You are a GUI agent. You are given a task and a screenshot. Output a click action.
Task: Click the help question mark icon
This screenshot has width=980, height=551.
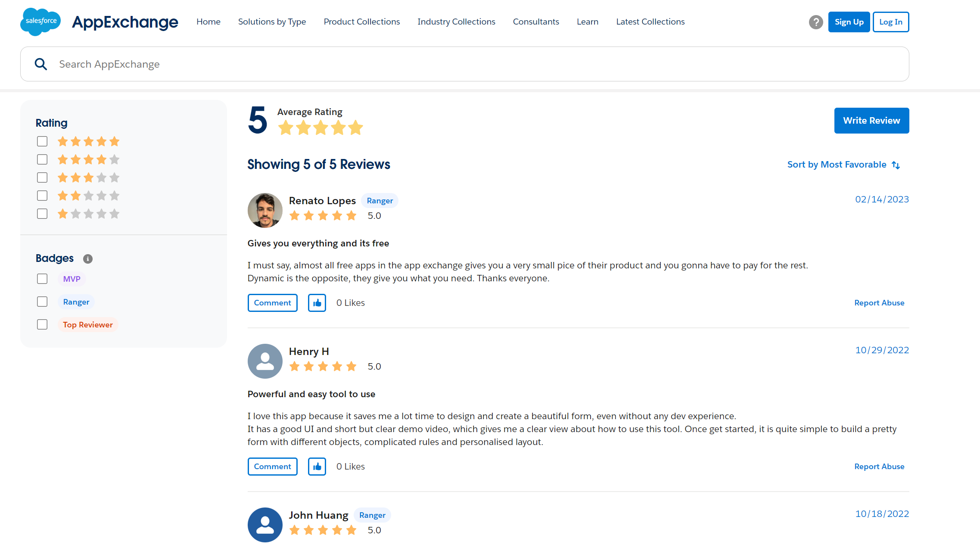pos(815,22)
